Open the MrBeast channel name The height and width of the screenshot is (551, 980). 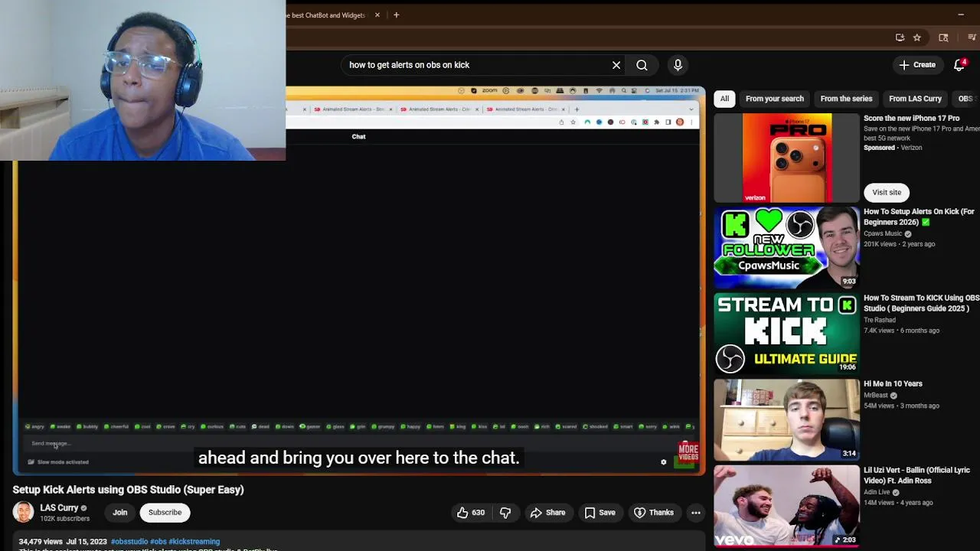[876, 396]
